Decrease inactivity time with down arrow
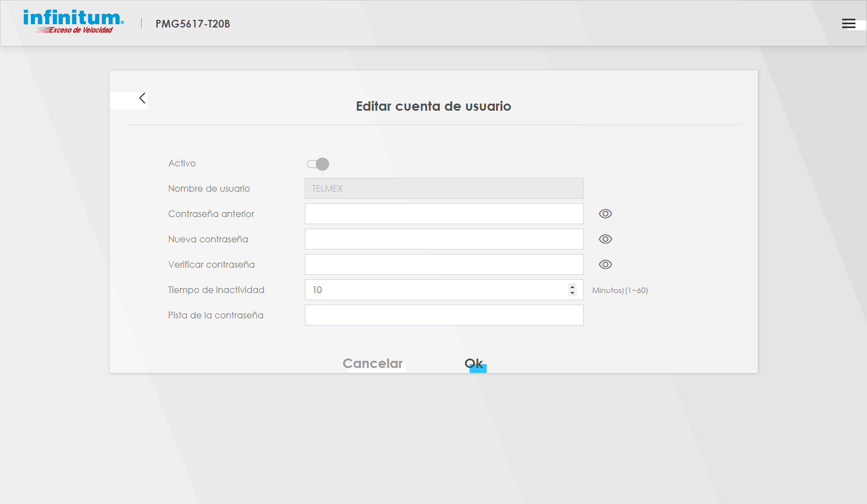Image resolution: width=867 pixels, height=504 pixels. (572, 293)
